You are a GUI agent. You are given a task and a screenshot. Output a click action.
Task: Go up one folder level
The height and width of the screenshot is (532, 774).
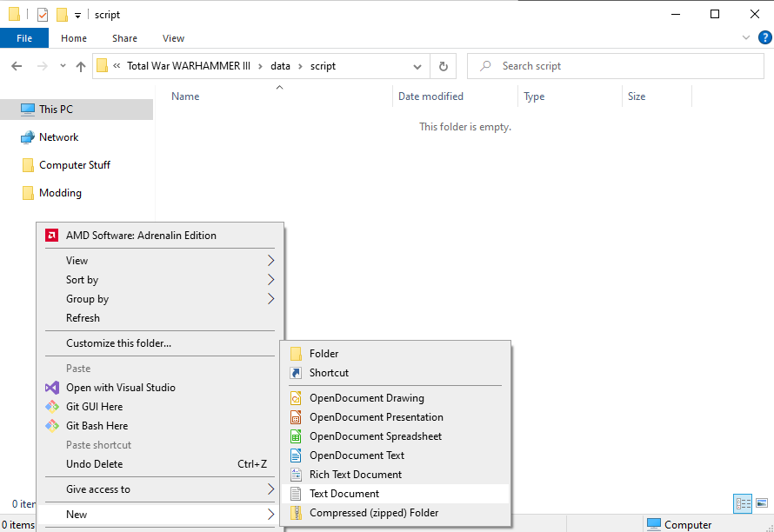81,66
